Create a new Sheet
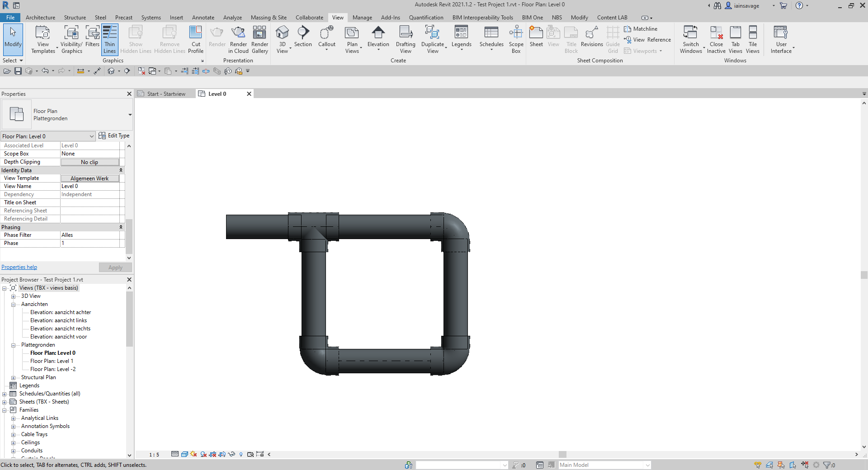 click(x=536, y=37)
